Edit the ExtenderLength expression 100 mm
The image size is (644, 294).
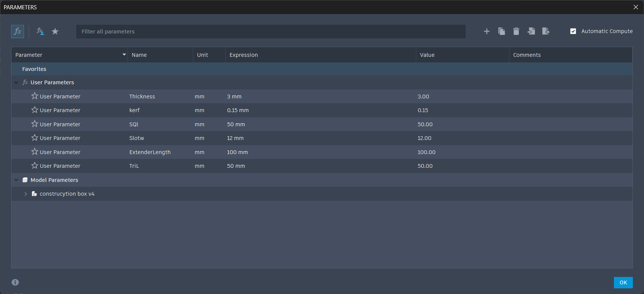pos(237,152)
